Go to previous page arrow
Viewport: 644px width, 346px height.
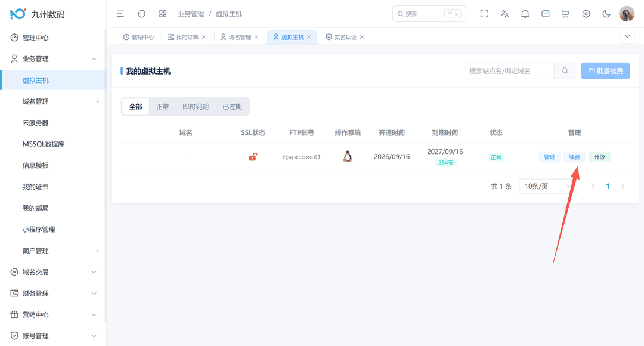tap(593, 186)
